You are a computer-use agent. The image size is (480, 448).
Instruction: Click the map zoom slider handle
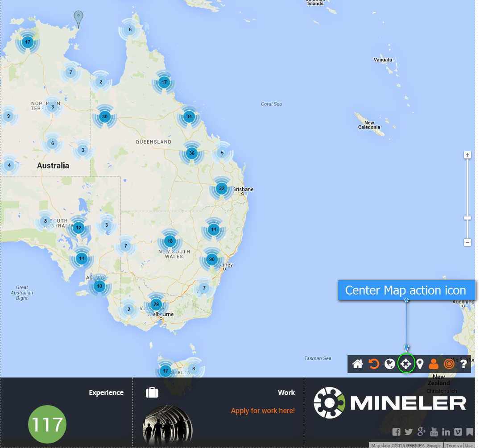click(468, 218)
